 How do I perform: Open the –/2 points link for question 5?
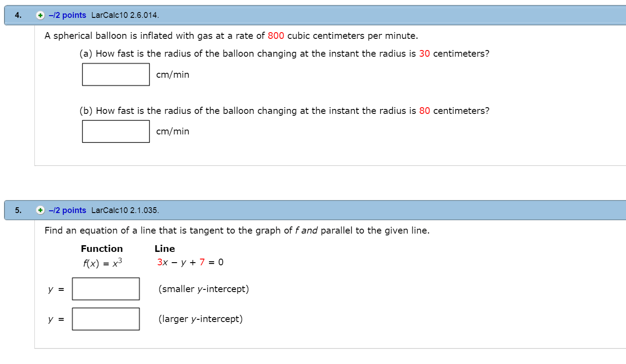click(67, 210)
